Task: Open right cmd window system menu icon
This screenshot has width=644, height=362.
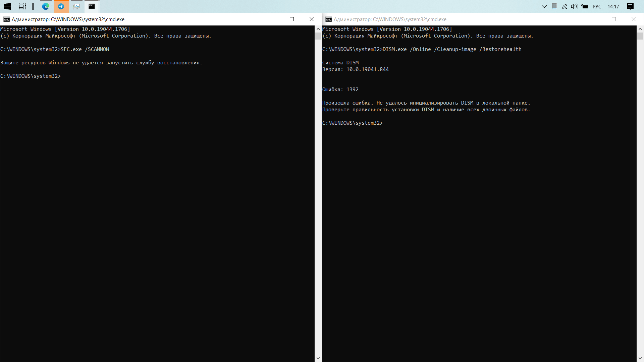Action: [x=329, y=19]
